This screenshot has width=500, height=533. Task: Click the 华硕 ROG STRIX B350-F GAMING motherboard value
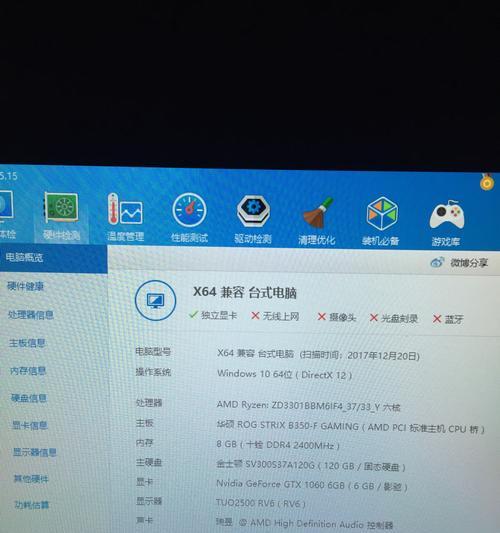(350, 428)
